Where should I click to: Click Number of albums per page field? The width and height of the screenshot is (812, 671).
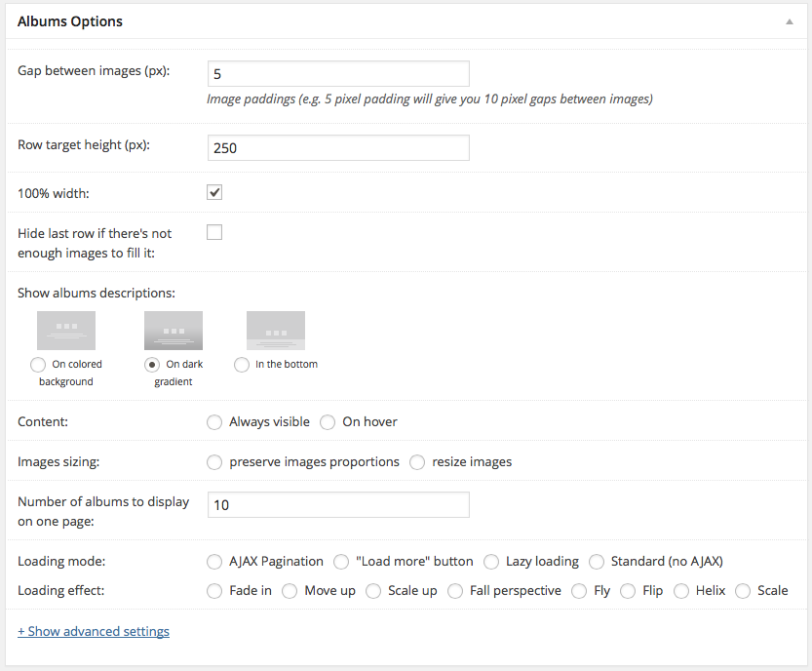(338, 505)
